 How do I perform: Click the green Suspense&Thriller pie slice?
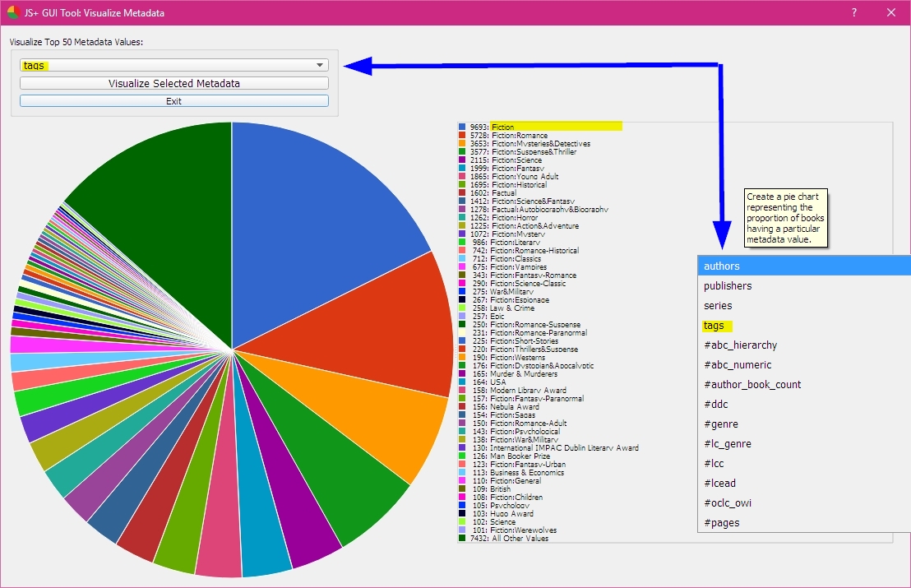click(331, 465)
